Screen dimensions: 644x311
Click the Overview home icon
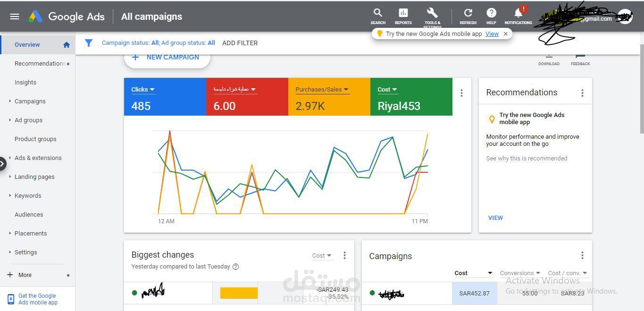(x=67, y=45)
